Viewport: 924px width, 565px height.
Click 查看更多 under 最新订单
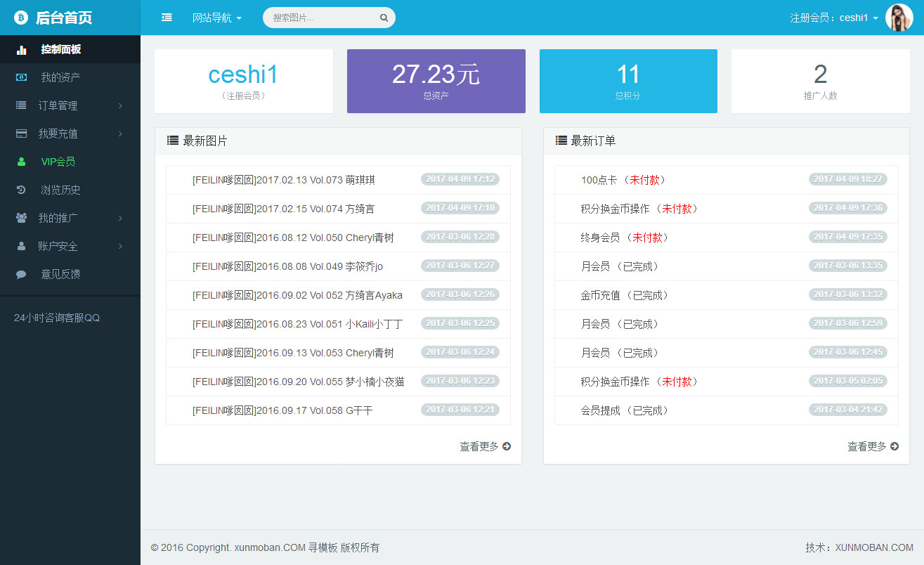coord(873,446)
